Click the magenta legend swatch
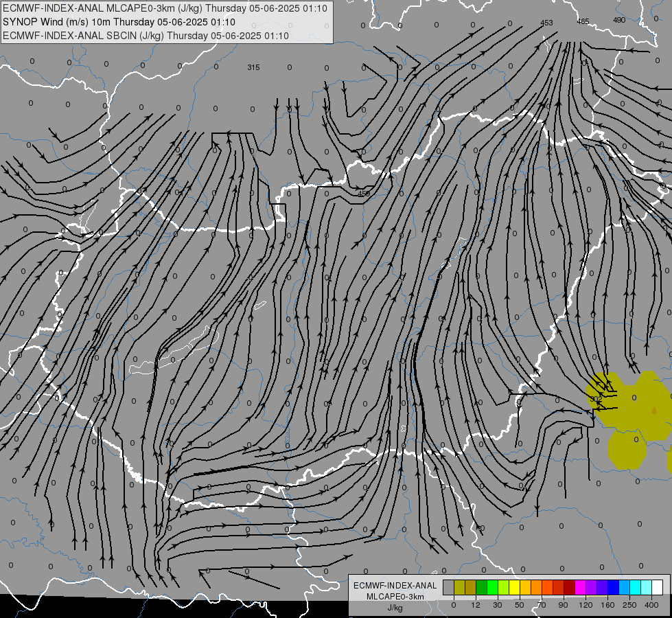 pos(580,587)
